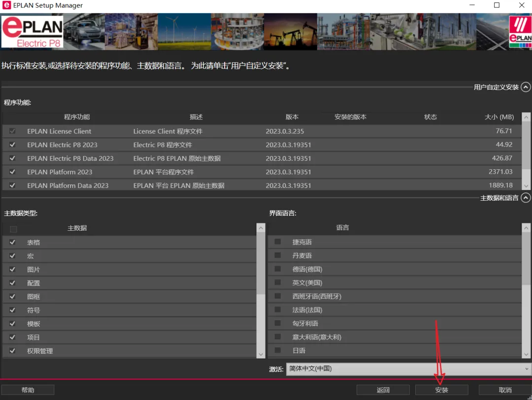This screenshot has height=400, width=532.
Task: Click the 安装 button
Action: click(x=441, y=390)
